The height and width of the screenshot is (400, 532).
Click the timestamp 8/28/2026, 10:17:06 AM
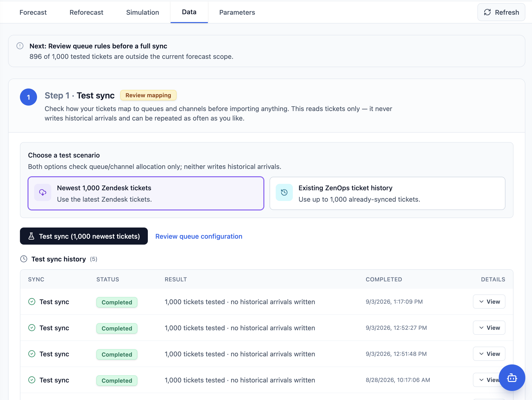pyautogui.click(x=398, y=380)
